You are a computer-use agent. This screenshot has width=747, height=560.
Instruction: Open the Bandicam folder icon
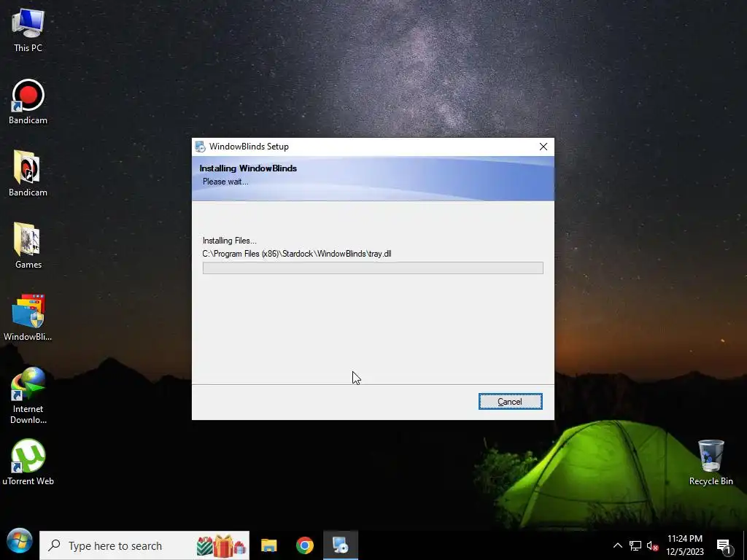coord(28,174)
